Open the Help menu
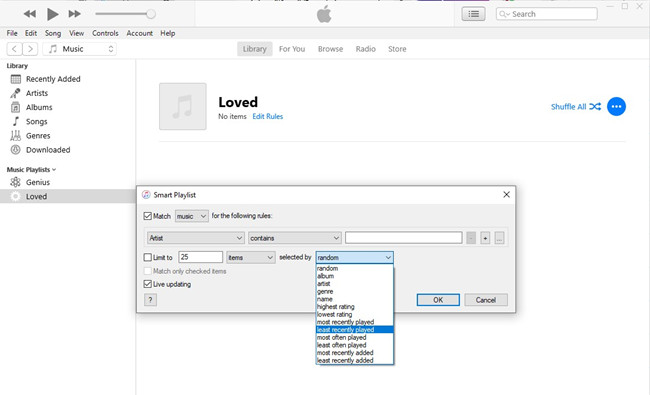650x395 pixels. (167, 33)
